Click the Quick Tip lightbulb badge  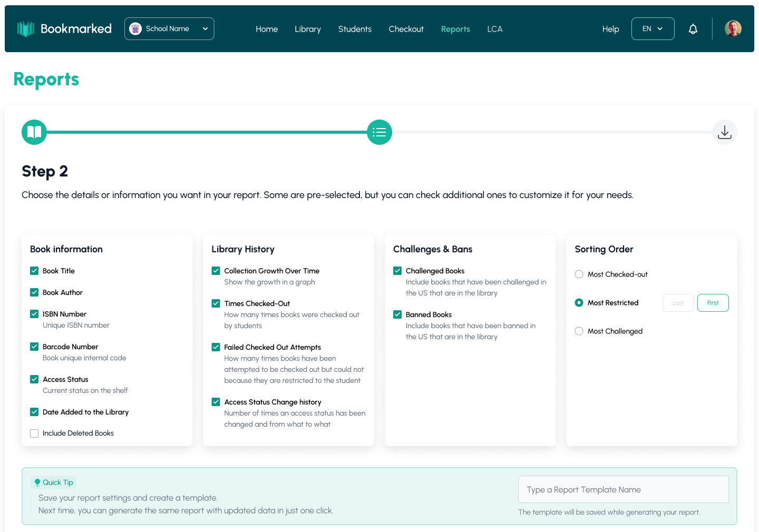[x=54, y=482]
